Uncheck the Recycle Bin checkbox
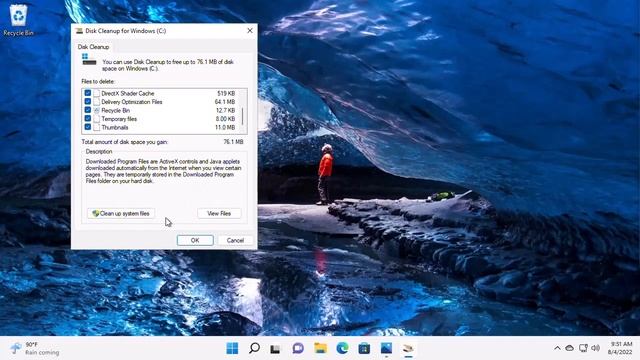Screen dimensions: 640x360 (88, 110)
